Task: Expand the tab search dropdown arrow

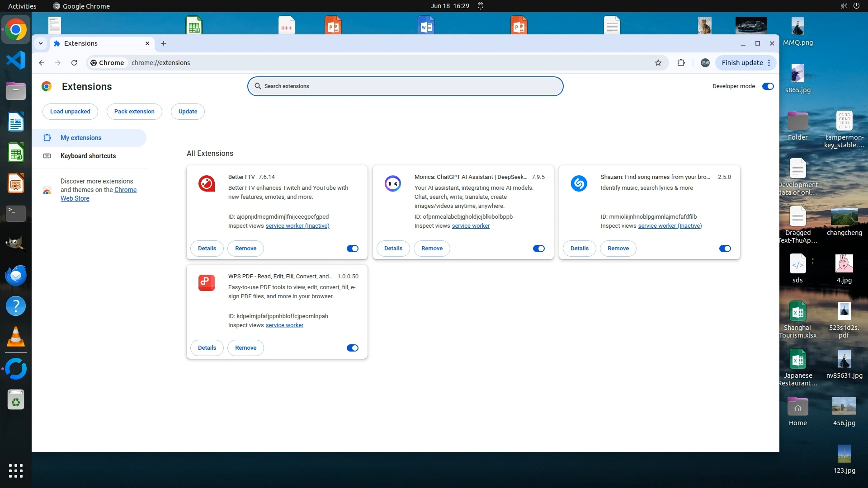Action: (x=41, y=43)
